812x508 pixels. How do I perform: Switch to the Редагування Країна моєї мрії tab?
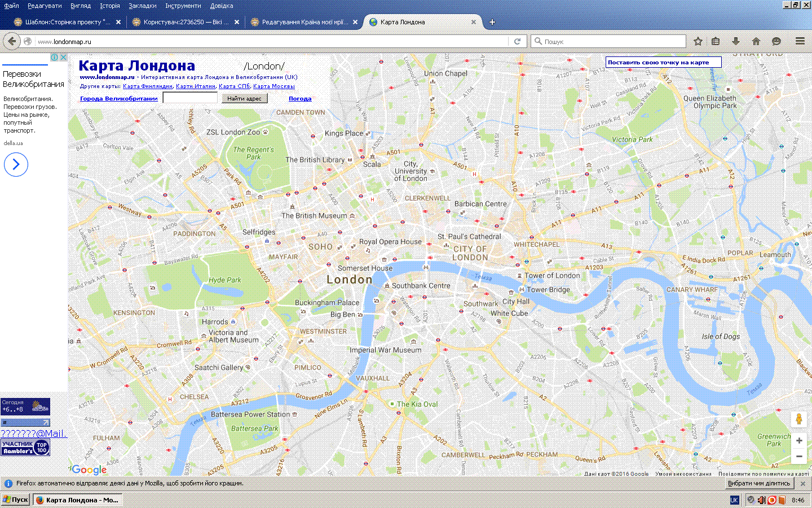coord(304,22)
